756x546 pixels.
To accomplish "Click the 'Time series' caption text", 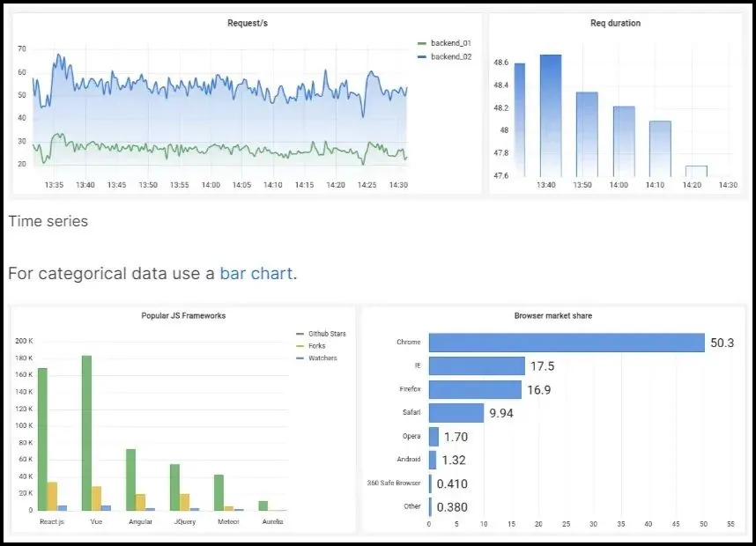I will 48,221.
